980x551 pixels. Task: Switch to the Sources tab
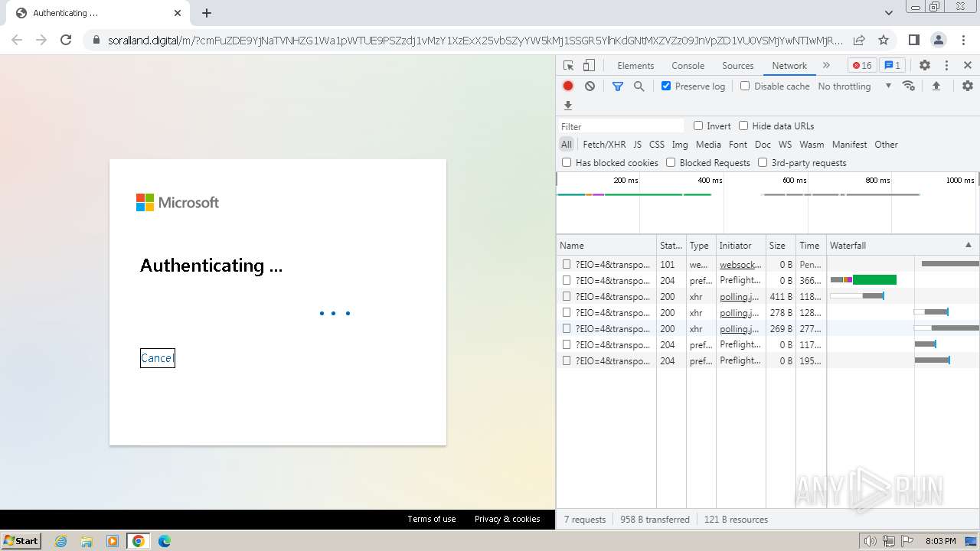(x=737, y=66)
